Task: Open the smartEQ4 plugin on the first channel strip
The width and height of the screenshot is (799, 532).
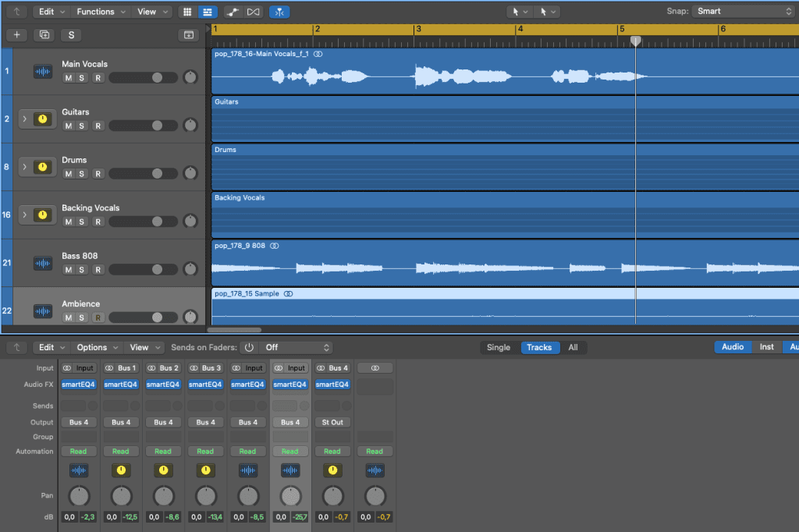Action: (79, 384)
